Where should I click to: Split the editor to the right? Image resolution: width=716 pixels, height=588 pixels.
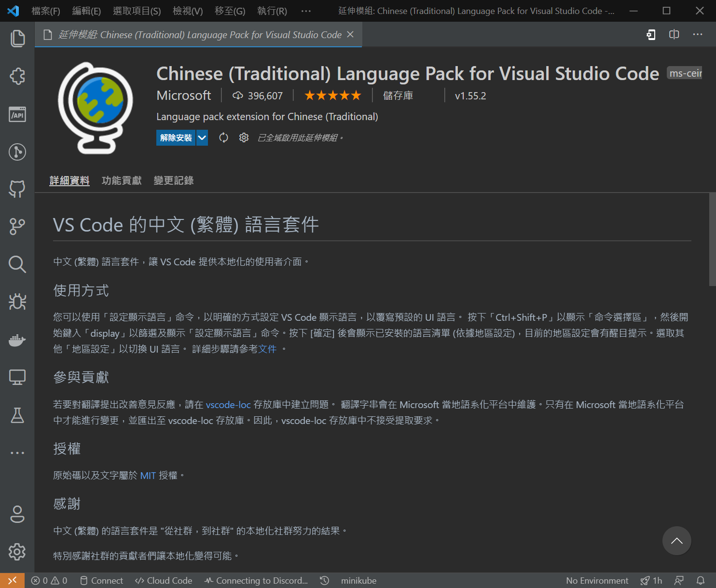pos(674,34)
